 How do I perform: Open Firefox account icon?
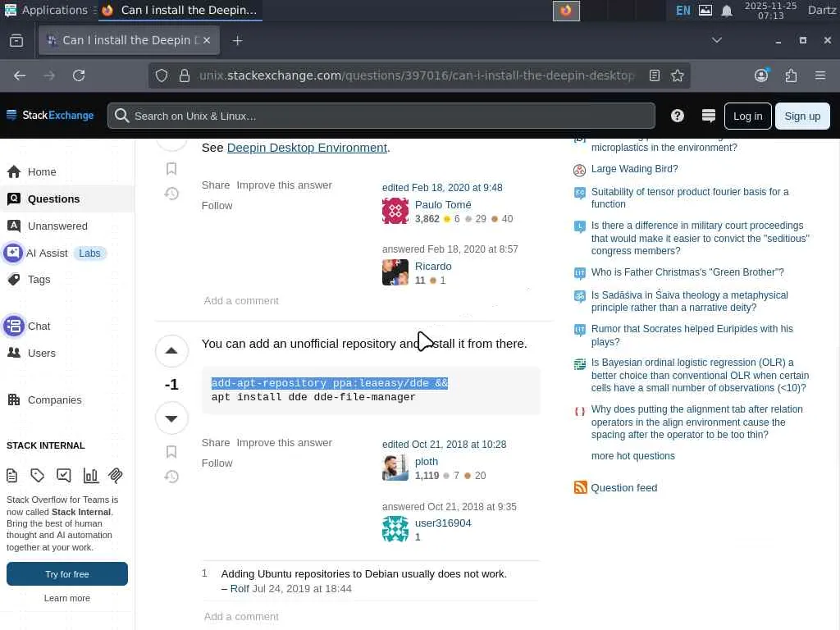[761, 75]
